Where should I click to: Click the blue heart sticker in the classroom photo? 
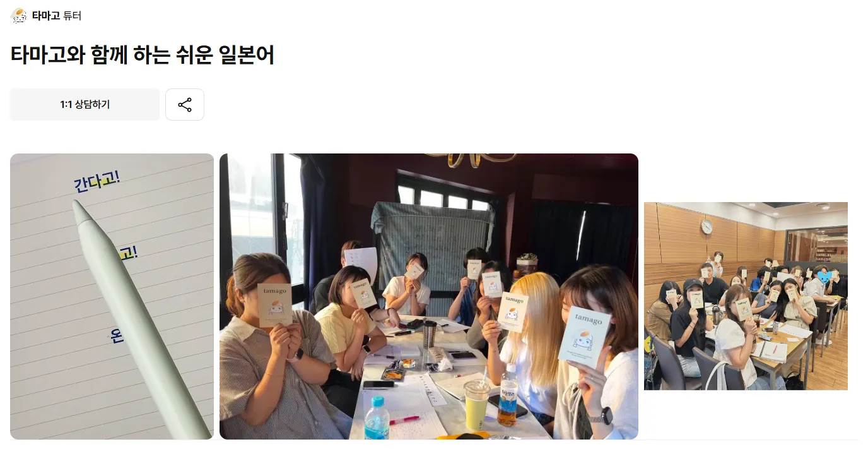(x=823, y=277)
